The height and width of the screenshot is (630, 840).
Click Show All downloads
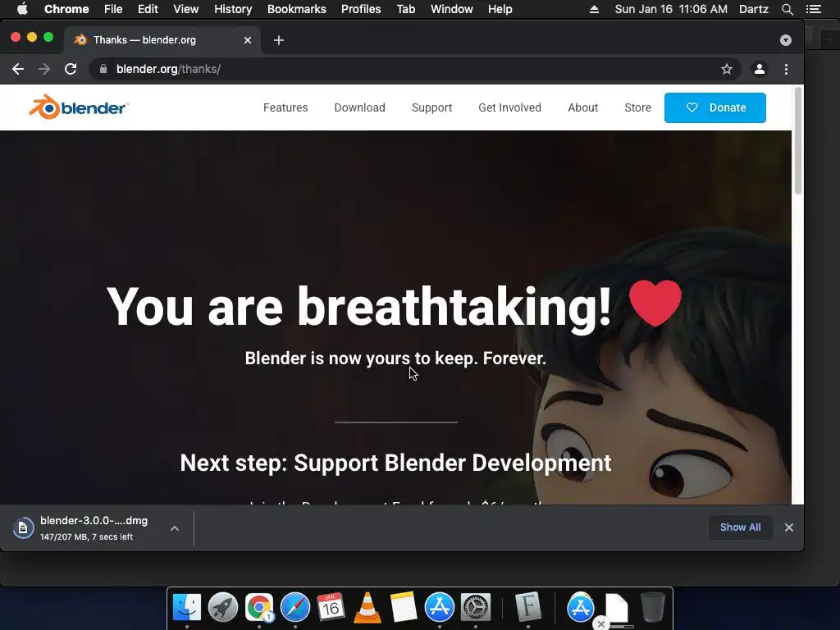741,527
